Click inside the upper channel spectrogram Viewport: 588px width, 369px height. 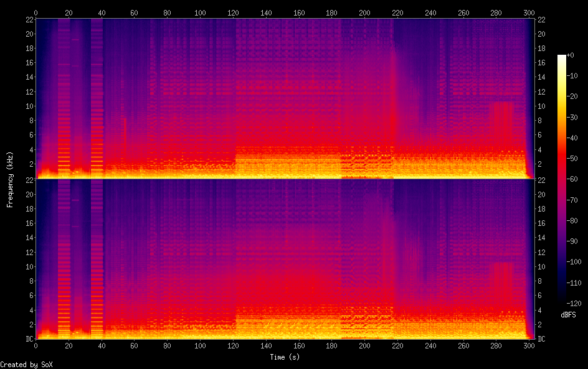point(285,98)
